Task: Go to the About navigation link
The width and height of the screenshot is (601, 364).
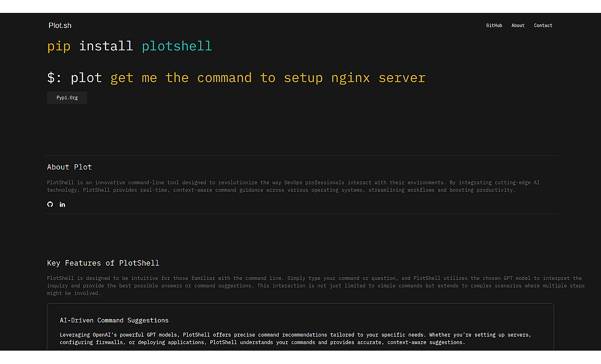Action: click(518, 25)
